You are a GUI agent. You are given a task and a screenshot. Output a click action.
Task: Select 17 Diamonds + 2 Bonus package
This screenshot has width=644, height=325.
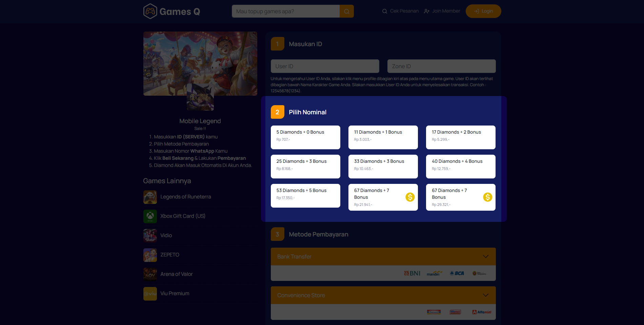[x=461, y=137]
